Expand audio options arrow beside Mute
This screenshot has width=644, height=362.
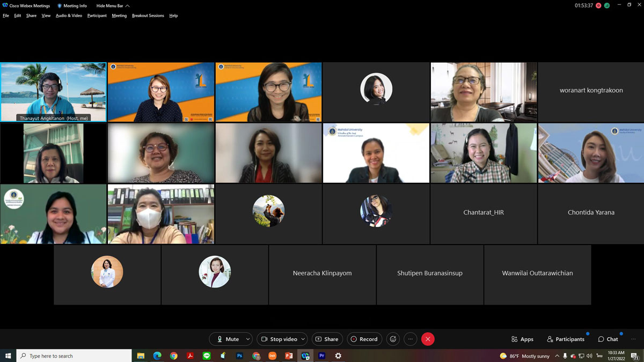(247, 339)
